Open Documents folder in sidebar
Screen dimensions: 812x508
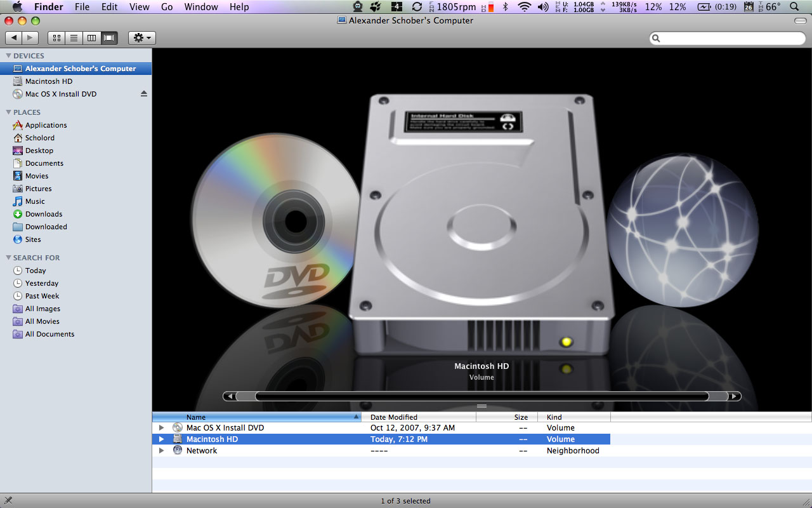[x=75, y=163]
